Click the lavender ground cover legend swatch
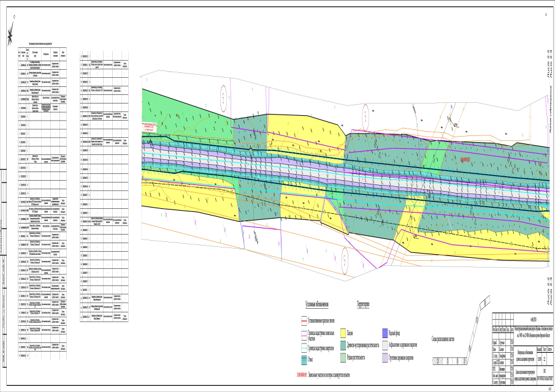Screen dimensions: 555x392 [x=385, y=358]
